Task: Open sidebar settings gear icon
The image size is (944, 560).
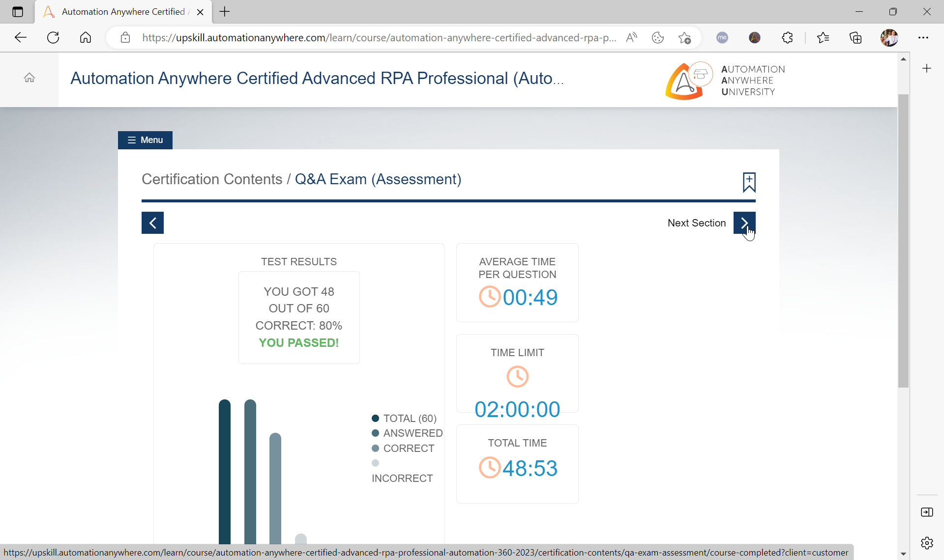Action: pos(927,543)
